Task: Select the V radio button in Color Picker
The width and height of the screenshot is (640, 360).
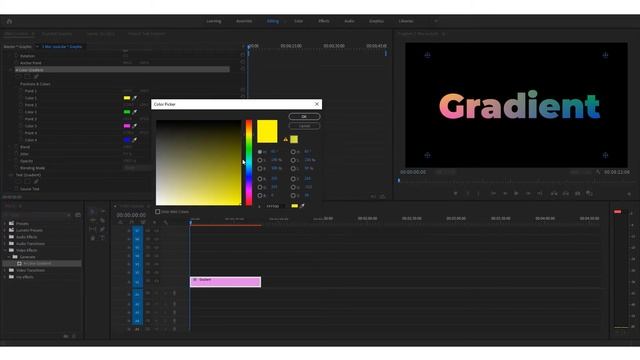Action: pos(293,196)
